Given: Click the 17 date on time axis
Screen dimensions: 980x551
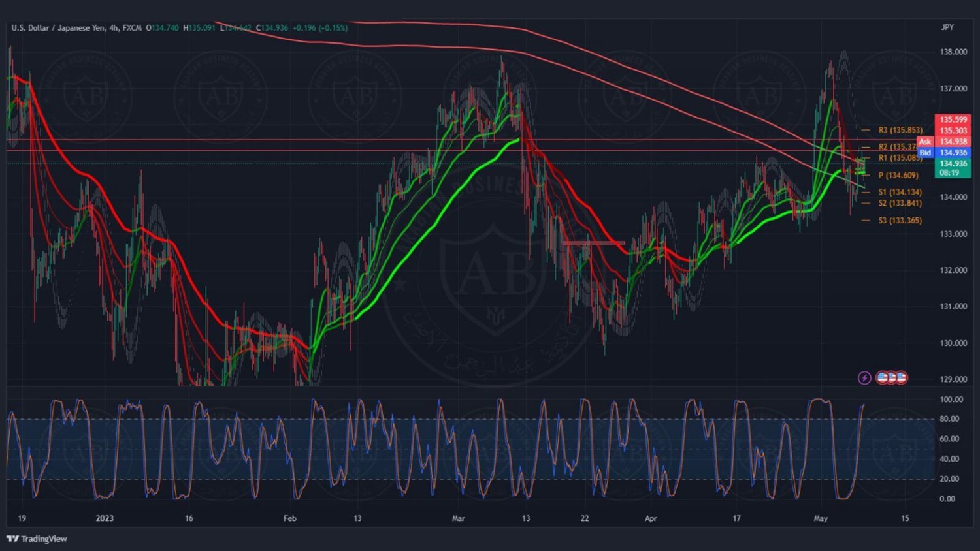Looking at the screenshot, I should pos(736,518).
